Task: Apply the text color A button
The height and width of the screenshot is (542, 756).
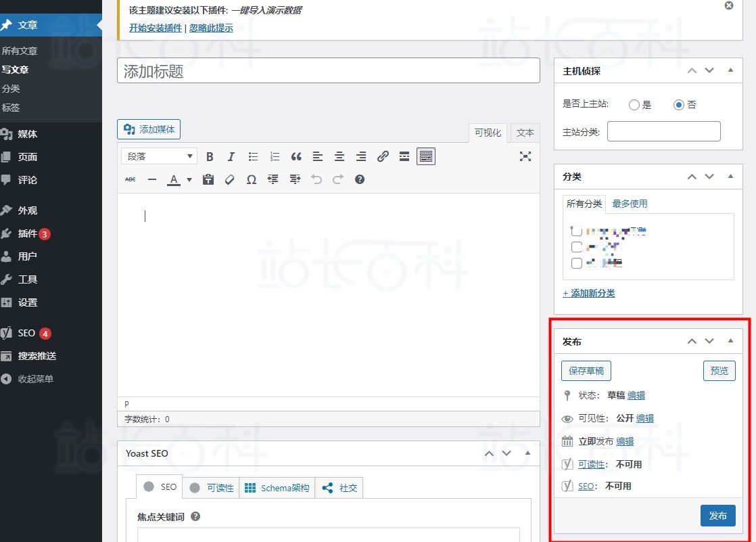Action: point(174,179)
